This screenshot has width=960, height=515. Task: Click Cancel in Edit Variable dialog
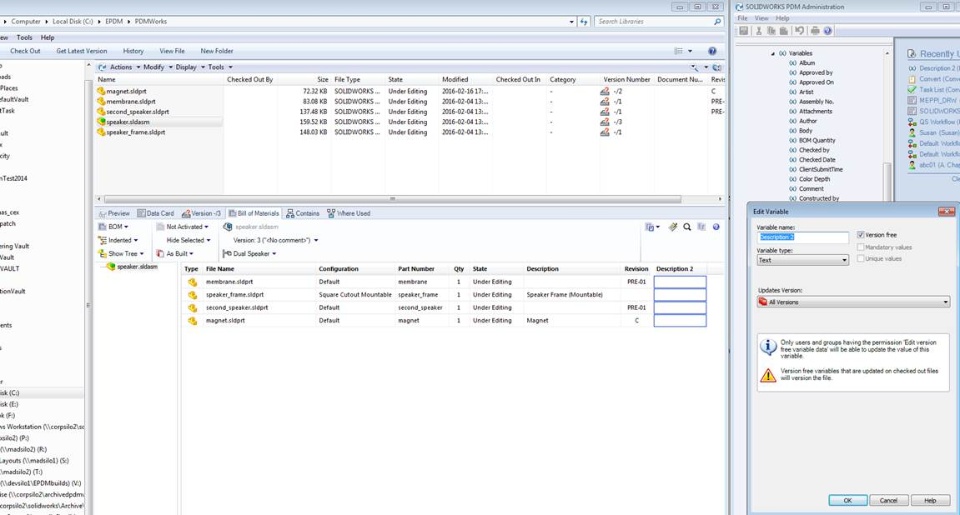[888, 500]
